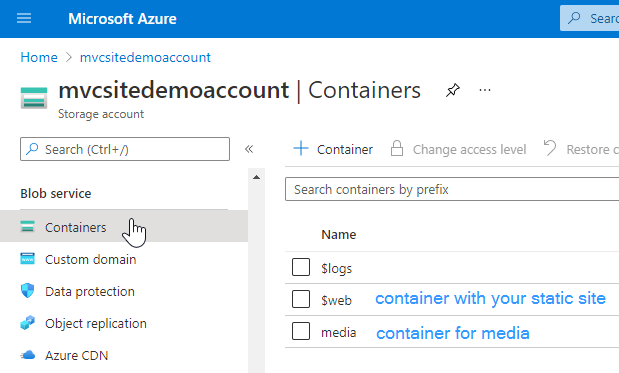Screen dimensions: 619x373
Task: Tick the $logs container checkbox
Action: 301,267
